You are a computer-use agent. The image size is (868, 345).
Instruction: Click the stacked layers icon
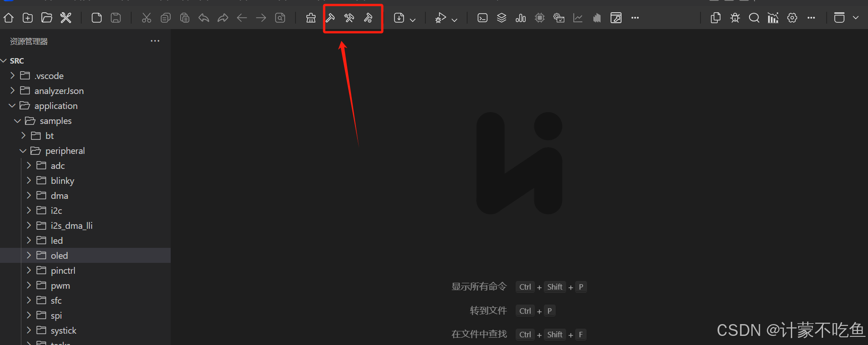tap(502, 18)
